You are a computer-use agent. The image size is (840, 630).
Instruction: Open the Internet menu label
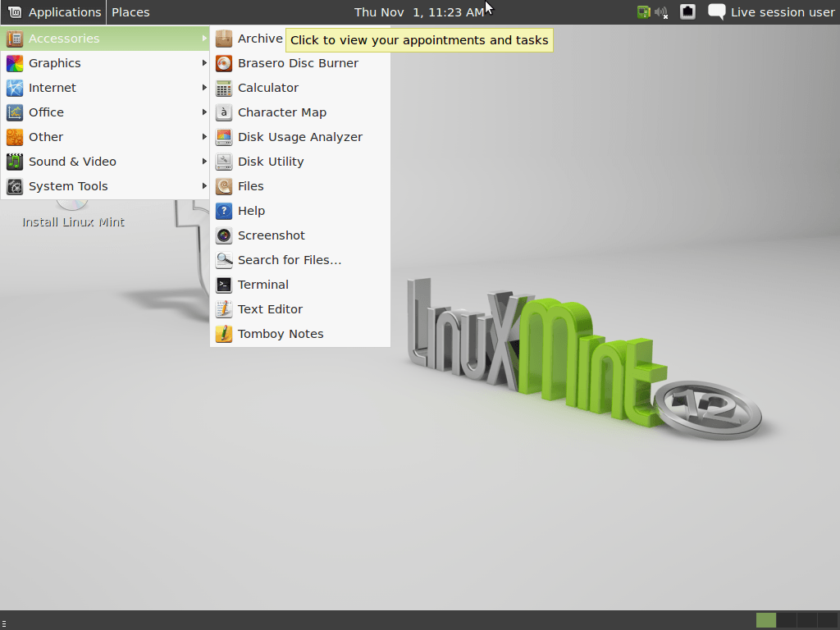coord(52,88)
